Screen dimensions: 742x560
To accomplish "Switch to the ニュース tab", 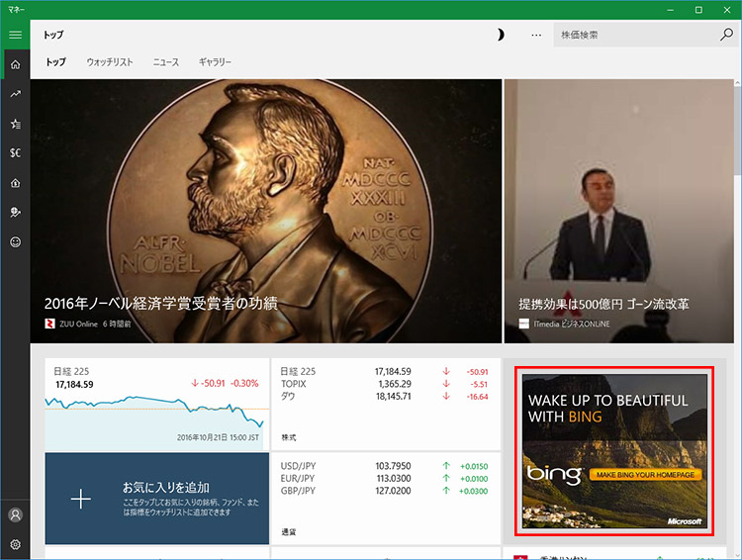I will pos(165,62).
